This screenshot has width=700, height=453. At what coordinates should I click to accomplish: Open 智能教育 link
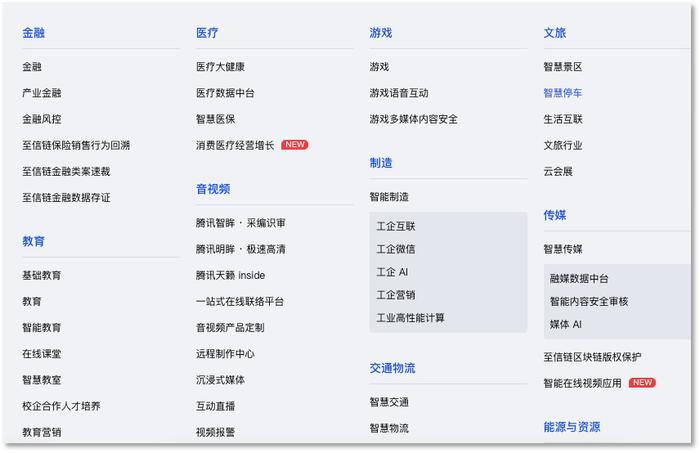(x=42, y=328)
